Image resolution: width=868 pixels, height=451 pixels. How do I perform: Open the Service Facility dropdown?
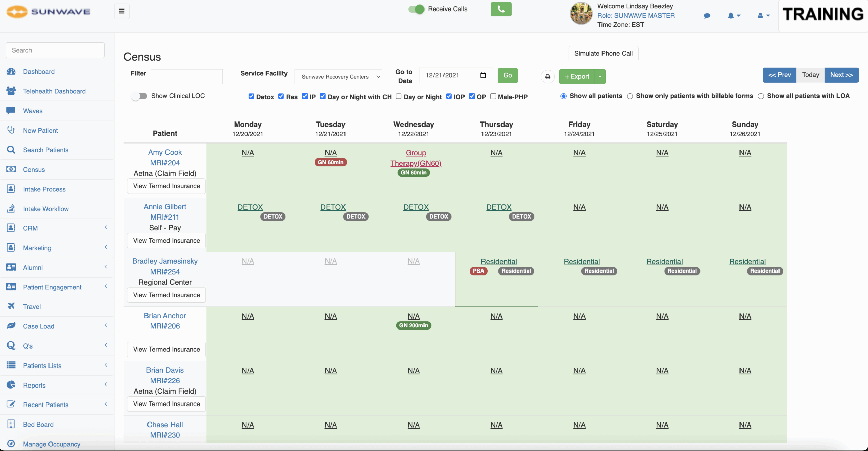pos(339,77)
